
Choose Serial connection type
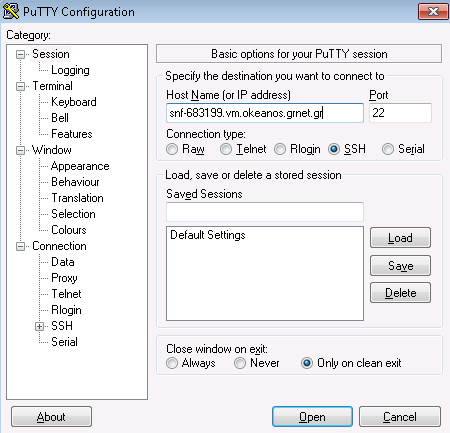tap(388, 149)
